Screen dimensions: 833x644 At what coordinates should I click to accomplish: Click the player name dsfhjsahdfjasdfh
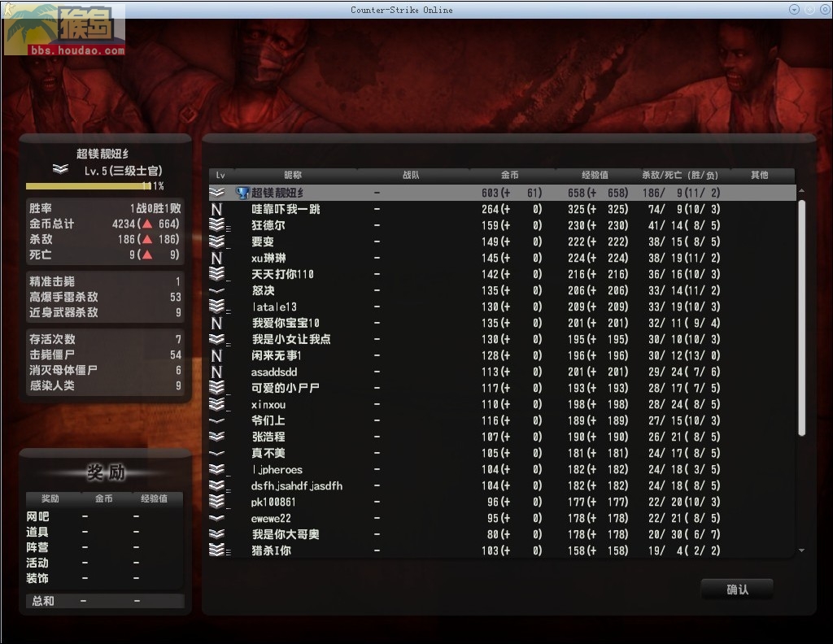coord(297,485)
